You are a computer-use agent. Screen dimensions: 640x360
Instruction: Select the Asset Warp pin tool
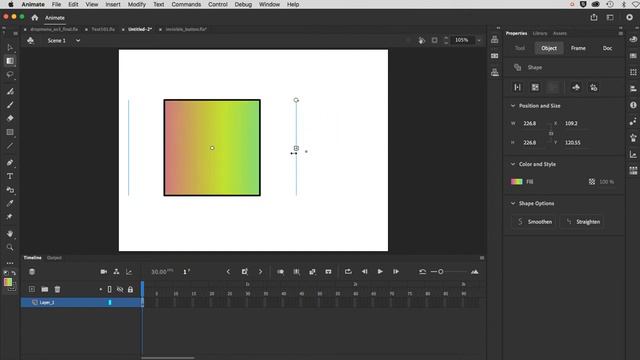tap(10, 217)
